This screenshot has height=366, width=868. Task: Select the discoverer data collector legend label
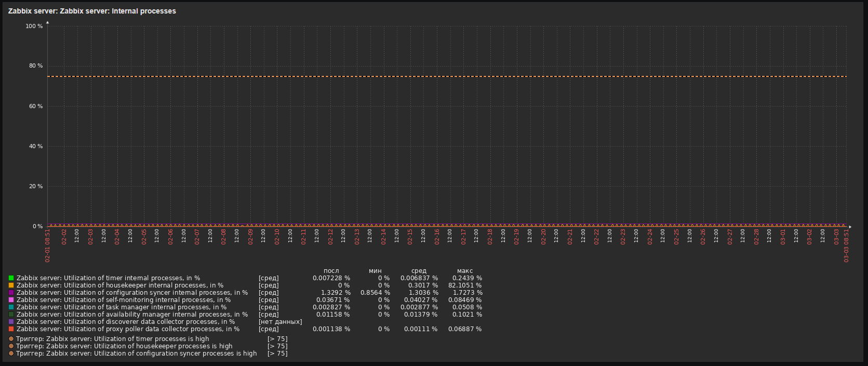126,322
